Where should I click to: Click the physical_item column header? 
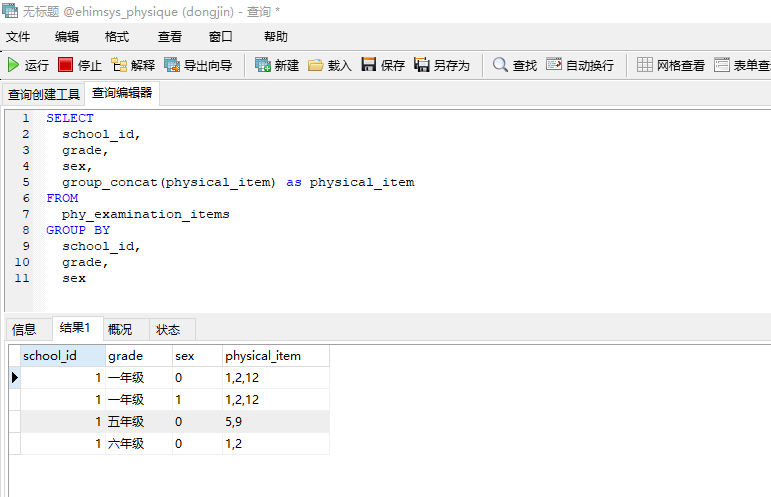[x=275, y=356]
